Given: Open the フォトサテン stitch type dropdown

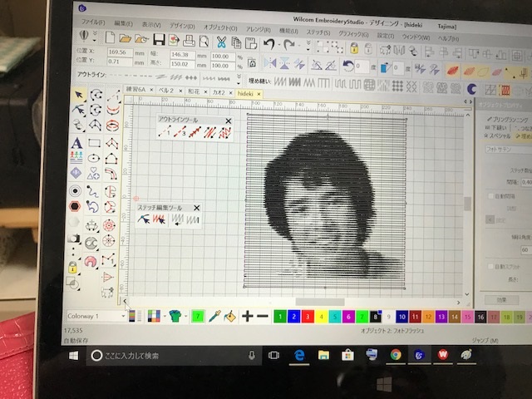Looking at the screenshot, I should (x=508, y=150).
